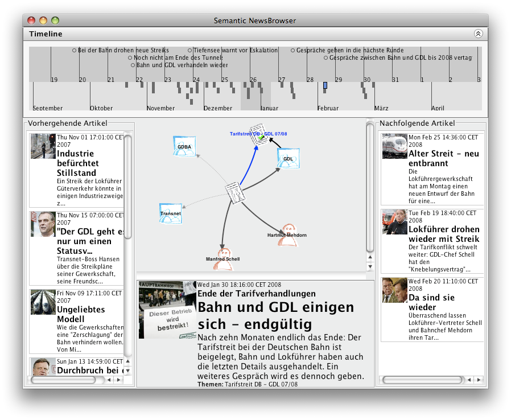Click the Hartmut Mehdorn person node
Image resolution: width=511 pixels, height=420 pixels.
[289, 234]
